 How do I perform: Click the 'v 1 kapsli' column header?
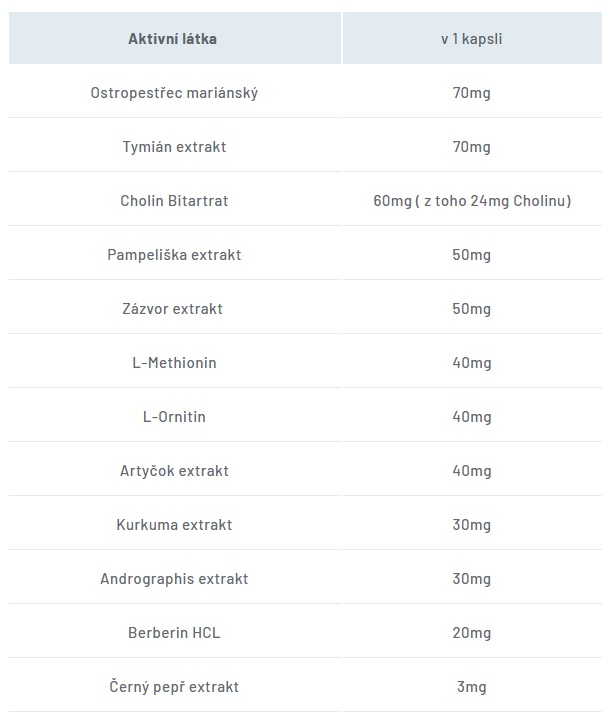click(x=472, y=38)
